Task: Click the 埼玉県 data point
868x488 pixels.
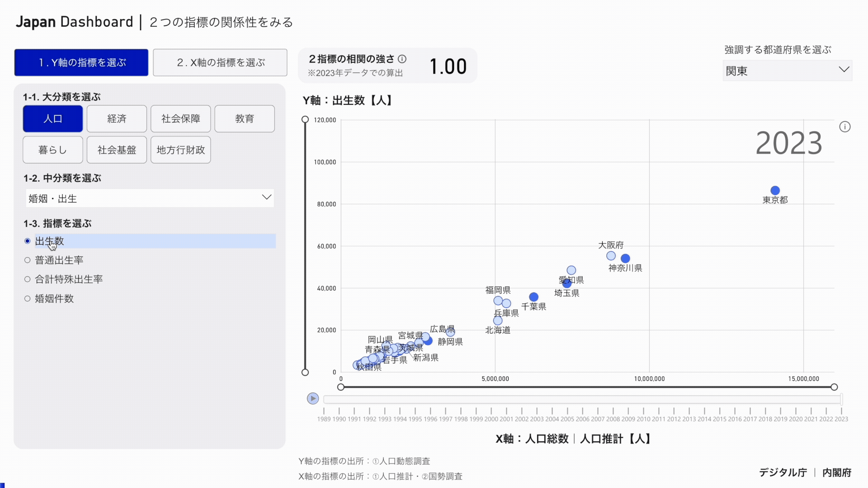Action: [567, 284]
